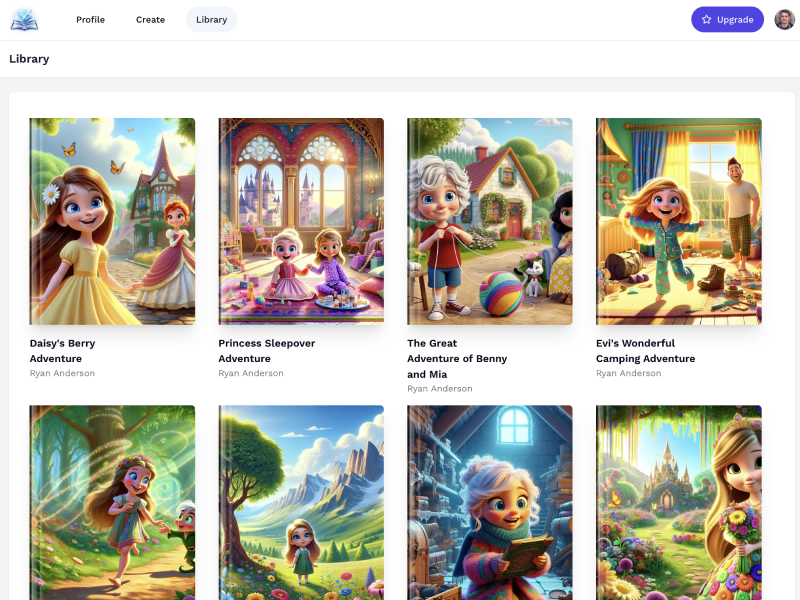Click the Daisy's Berry Adventure cover thumbnail
The image size is (800, 600).
coord(112,221)
